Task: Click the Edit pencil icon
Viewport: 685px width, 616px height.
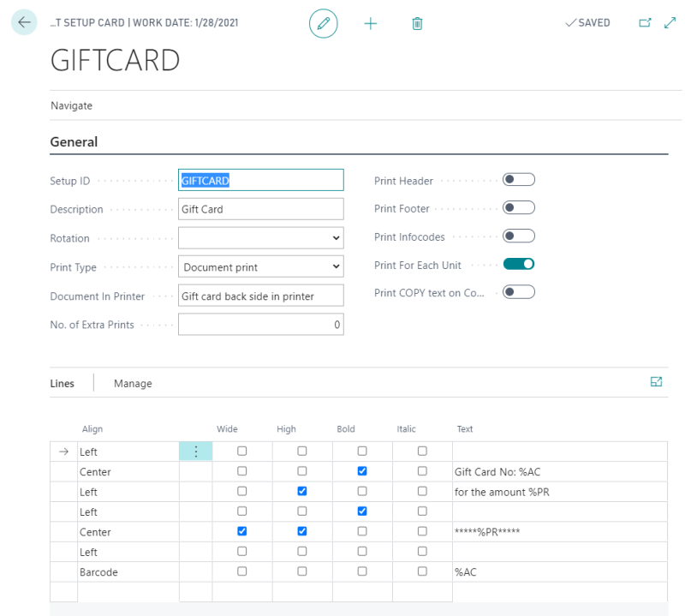Action: pos(323,23)
